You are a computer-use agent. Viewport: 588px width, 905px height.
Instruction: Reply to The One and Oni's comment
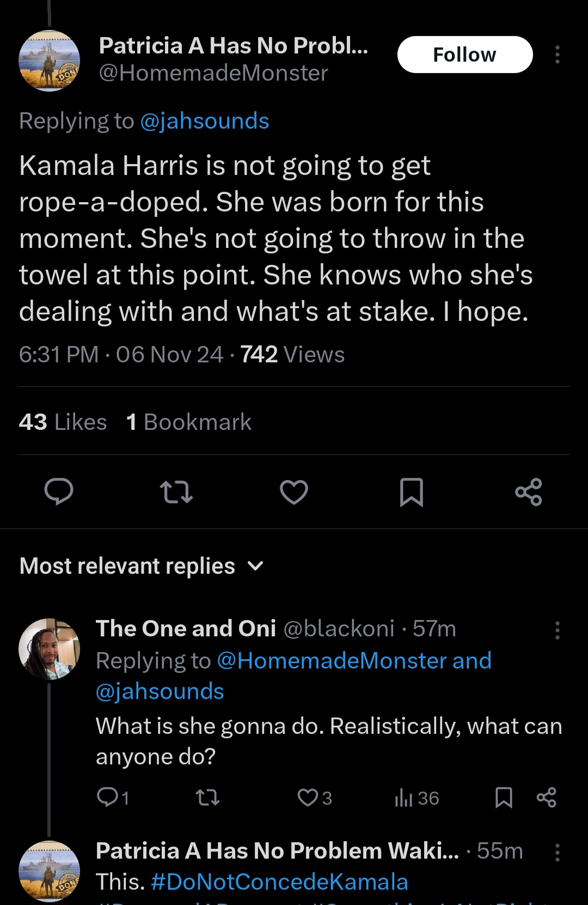pos(107,798)
